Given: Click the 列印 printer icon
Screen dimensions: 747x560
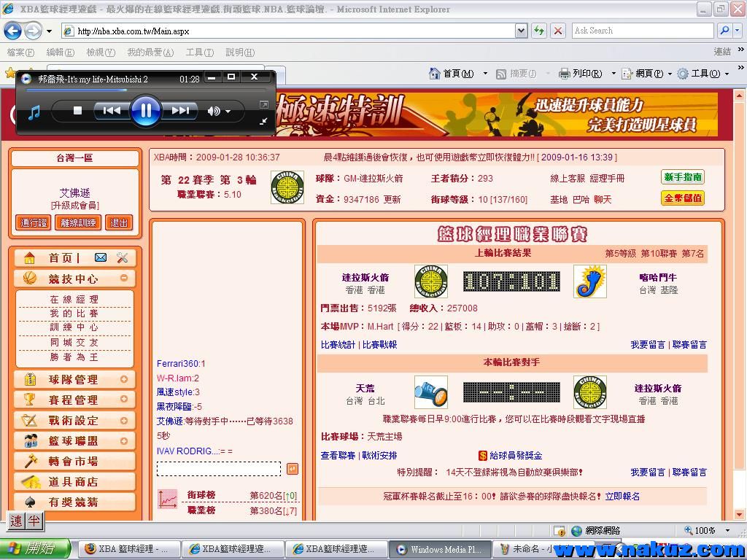Looking at the screenshot, I should [565, 74].
